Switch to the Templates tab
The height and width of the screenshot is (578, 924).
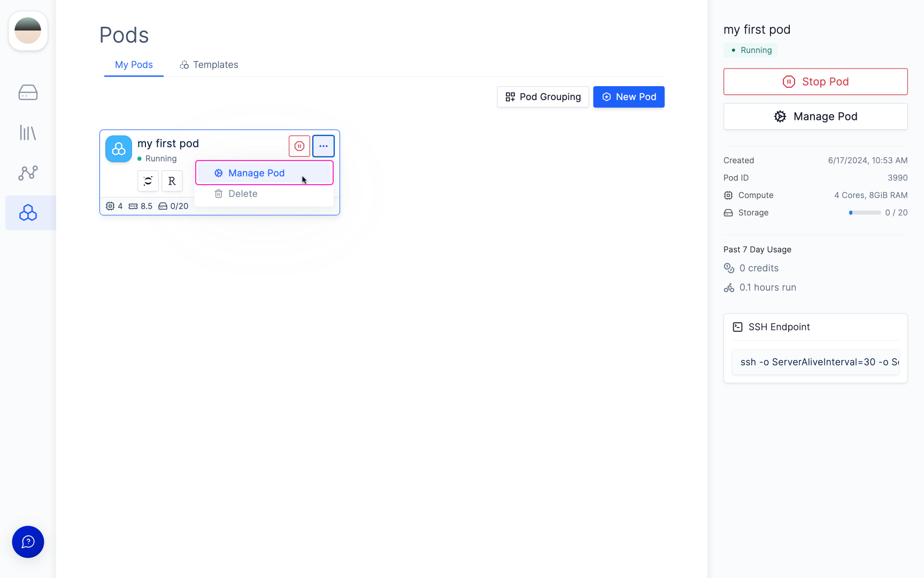[x=209, y=65]
